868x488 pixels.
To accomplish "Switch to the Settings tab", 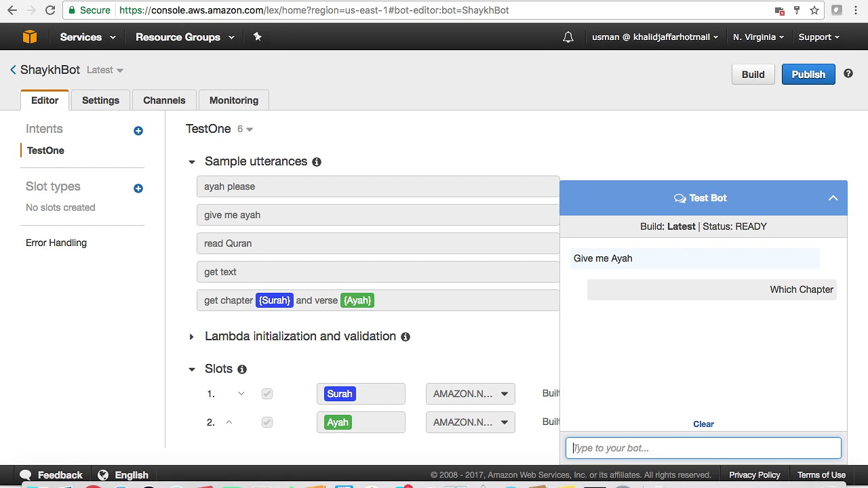I will [x=100, y=100].
